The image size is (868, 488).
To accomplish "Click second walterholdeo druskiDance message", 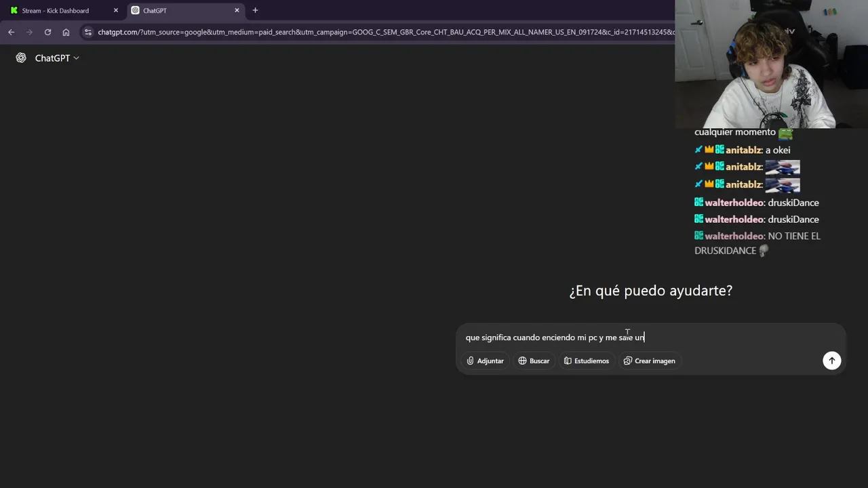I will pos(757,219).
